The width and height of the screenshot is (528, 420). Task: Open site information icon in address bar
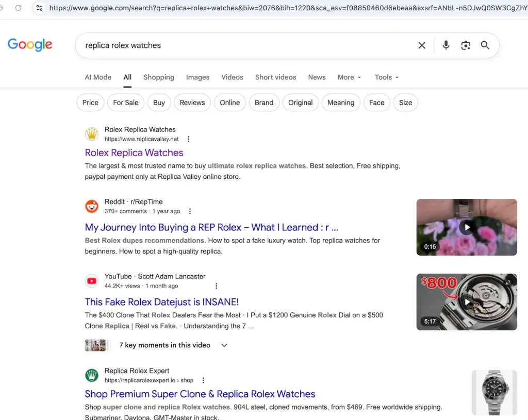point(39,8)
